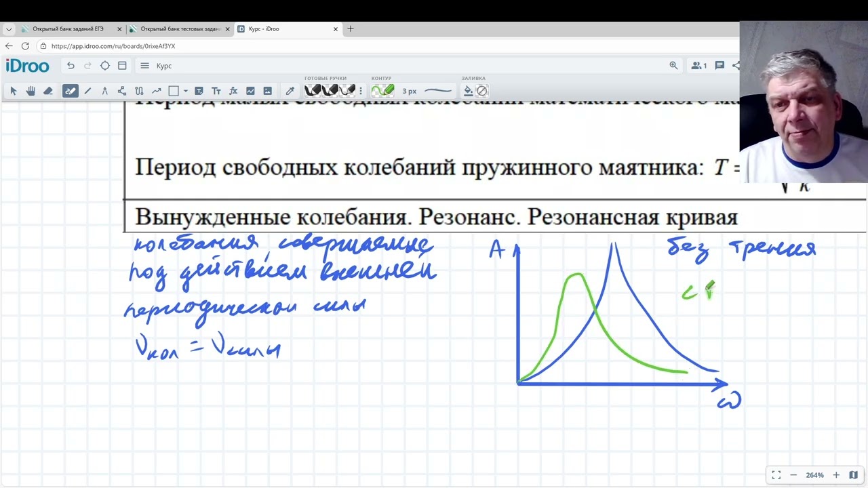Open the board frames panel icon
This screenshot has width=868, height=488.
122,66
